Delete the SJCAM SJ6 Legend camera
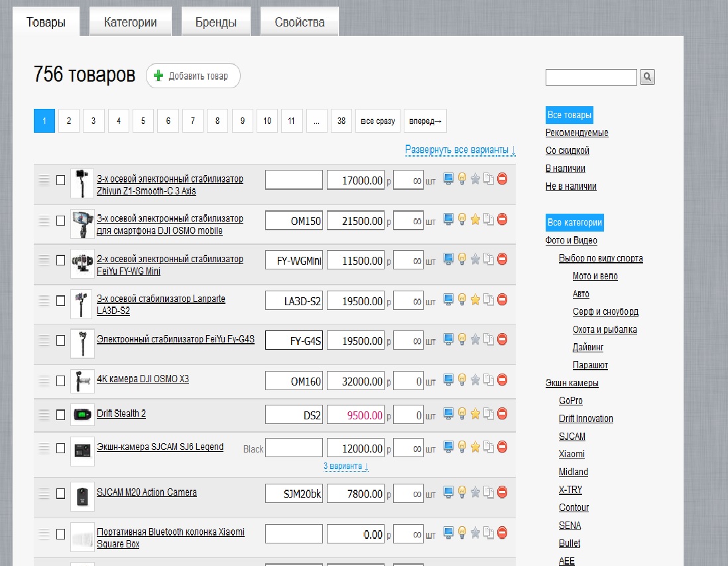Viewport: 728px width, 566px height. pos(503,447)
